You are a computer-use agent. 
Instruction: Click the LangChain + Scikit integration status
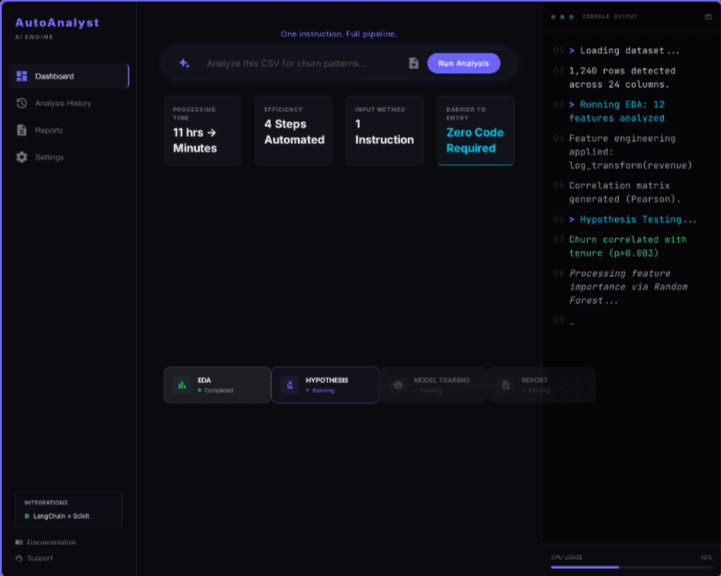tap(60, 516)
